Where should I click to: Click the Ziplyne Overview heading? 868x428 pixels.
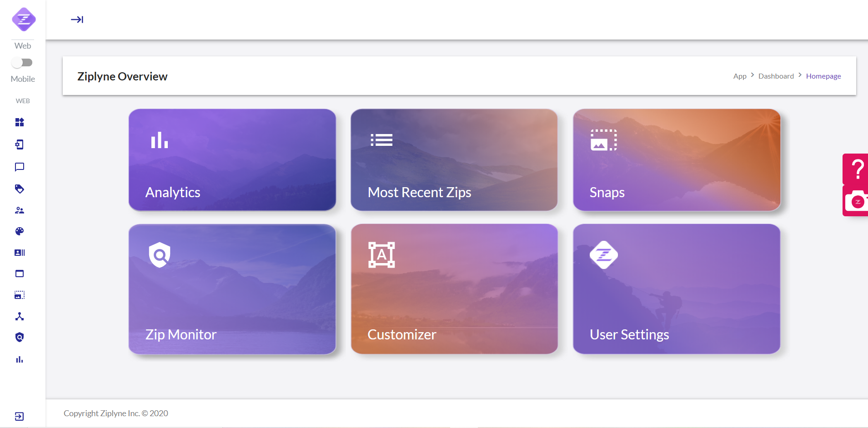(122, 76)
